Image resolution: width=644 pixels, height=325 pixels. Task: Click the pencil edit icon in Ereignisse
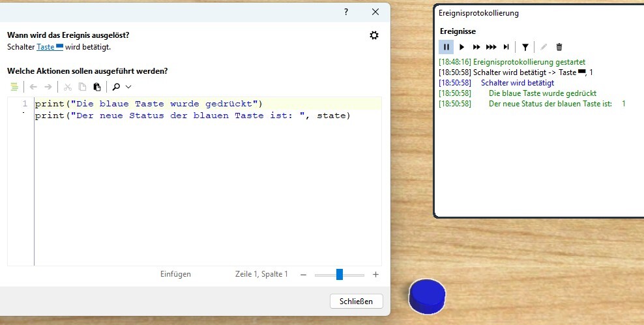[x=544, y=47]
